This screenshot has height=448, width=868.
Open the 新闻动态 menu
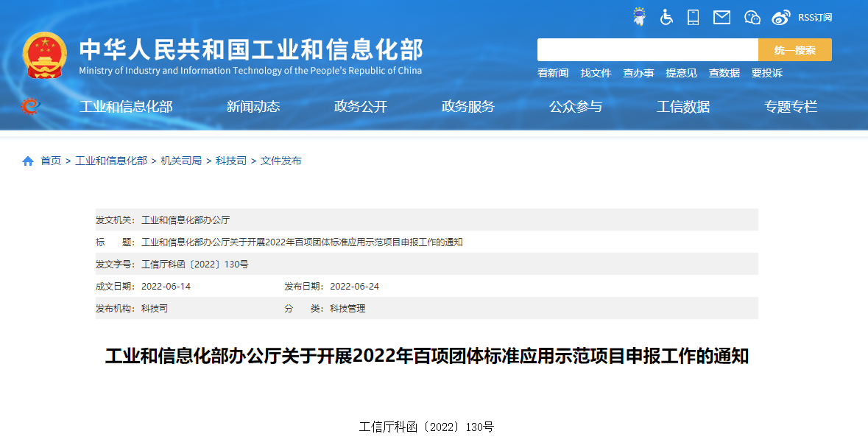coord(253,107)
